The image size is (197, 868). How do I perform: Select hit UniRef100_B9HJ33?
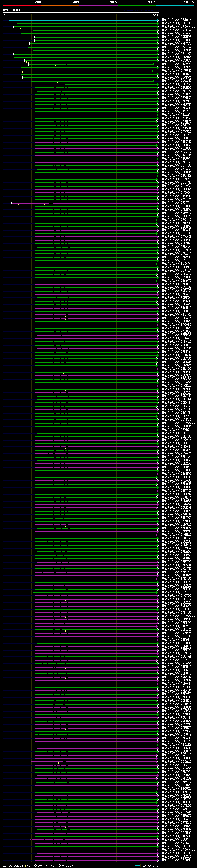click(x=176, y=23)
